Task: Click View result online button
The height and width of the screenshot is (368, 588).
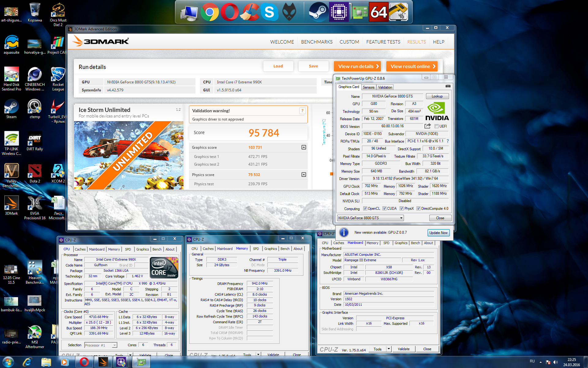Action: point(412,66)
